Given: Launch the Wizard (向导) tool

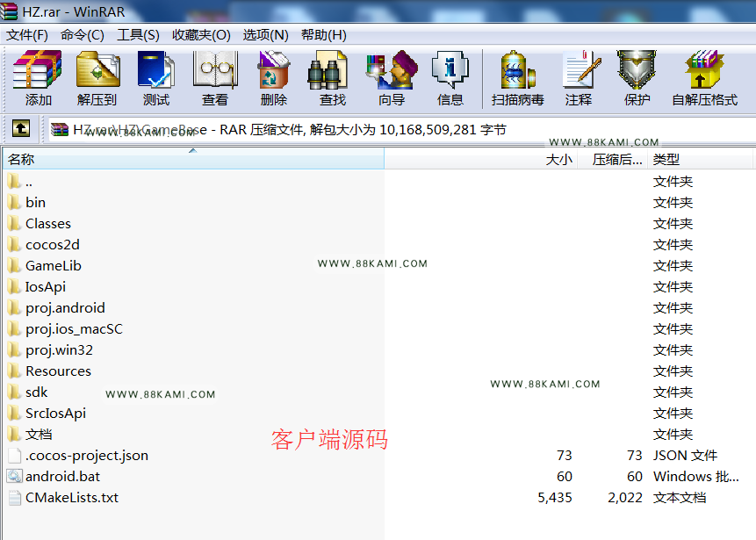Looking at the screenshot, I should point(392,70).
